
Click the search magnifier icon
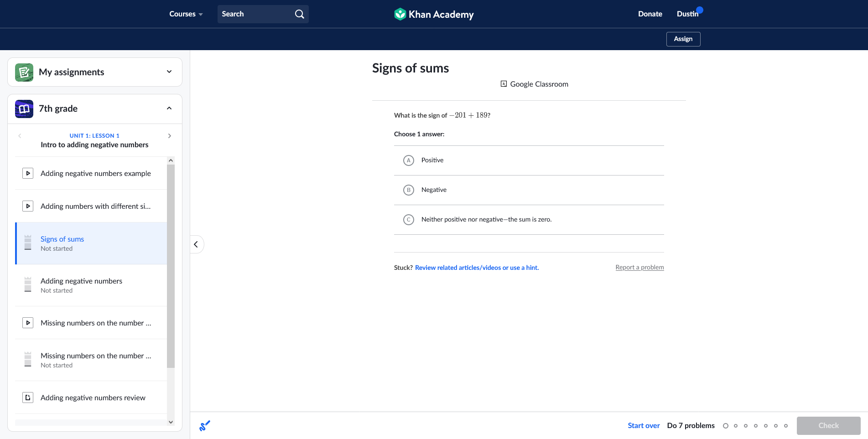pos(299,14)
